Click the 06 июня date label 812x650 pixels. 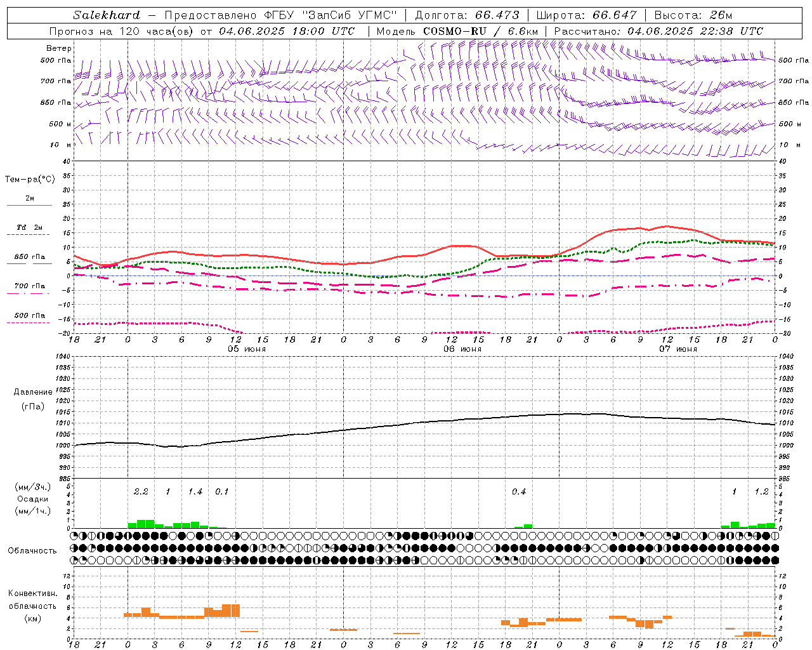click(x=462, y=349)
